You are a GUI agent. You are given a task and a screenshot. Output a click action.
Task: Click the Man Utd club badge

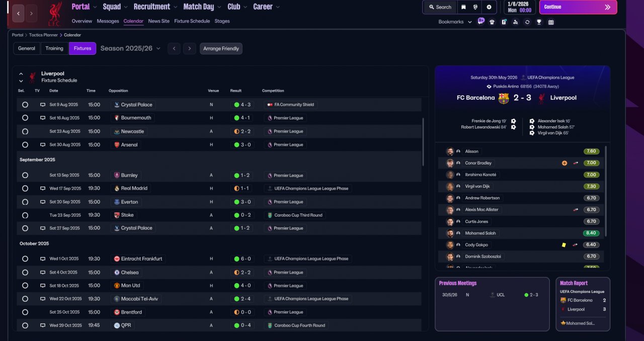click(x=117, y=286)
